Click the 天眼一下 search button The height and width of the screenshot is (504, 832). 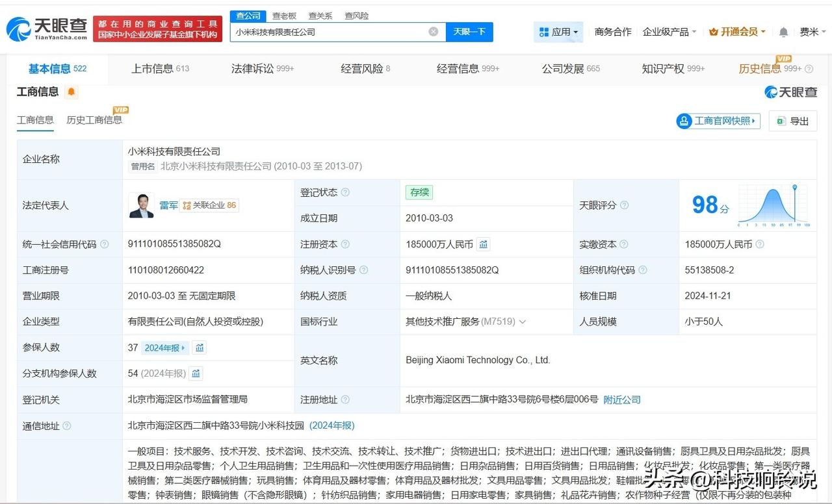(x=469, y=32)
